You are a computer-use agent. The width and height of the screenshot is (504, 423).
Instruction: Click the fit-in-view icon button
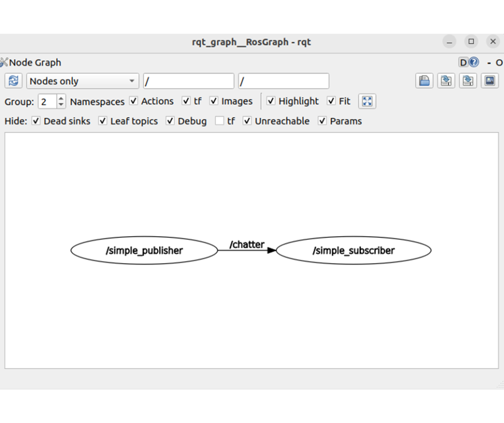click(x=367, y=101)
